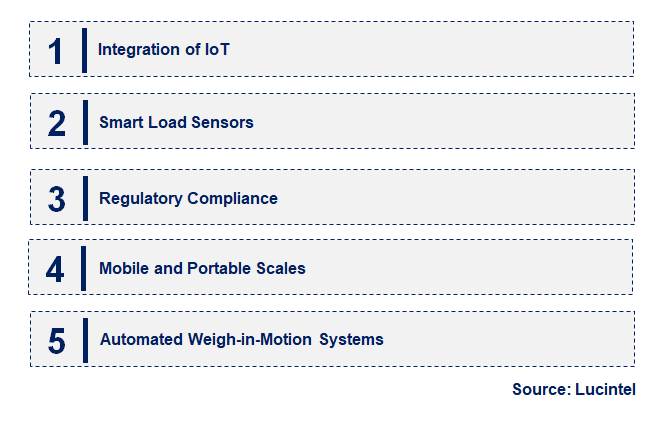Screen dimensions: 662x421
Task: Select the Regulatory Compliance text
Action: click(x=188, y=198)
